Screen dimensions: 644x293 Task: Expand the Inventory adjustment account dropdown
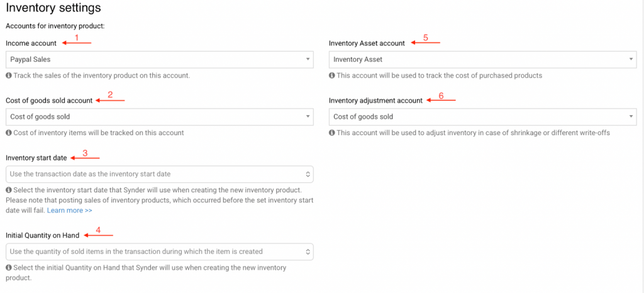[x=482, y=117]
